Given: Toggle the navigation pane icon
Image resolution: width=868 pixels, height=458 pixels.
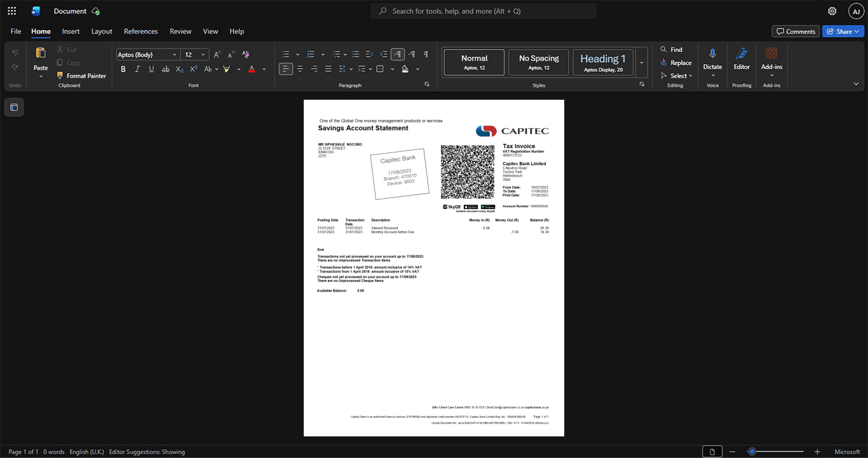Looking at the screenshot, I should pyautogui.click(x=14, y=107).
